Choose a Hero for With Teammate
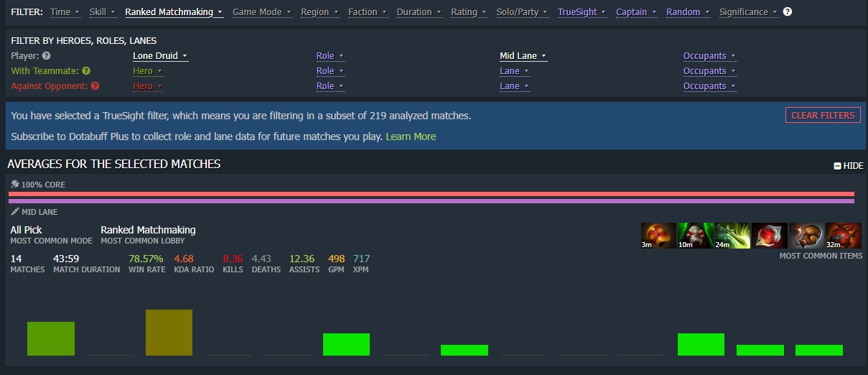 (x=148, y=71)
